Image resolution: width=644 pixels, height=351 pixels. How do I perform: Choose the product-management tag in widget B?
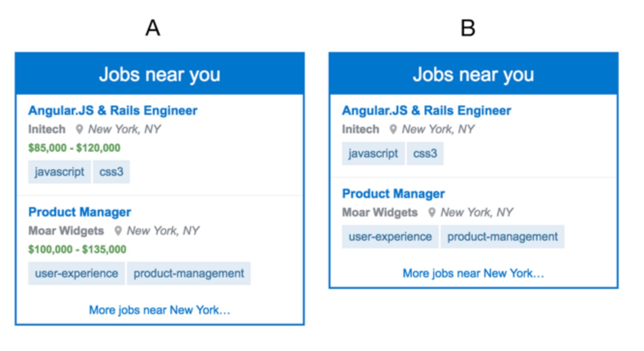[x=502, y=237]
